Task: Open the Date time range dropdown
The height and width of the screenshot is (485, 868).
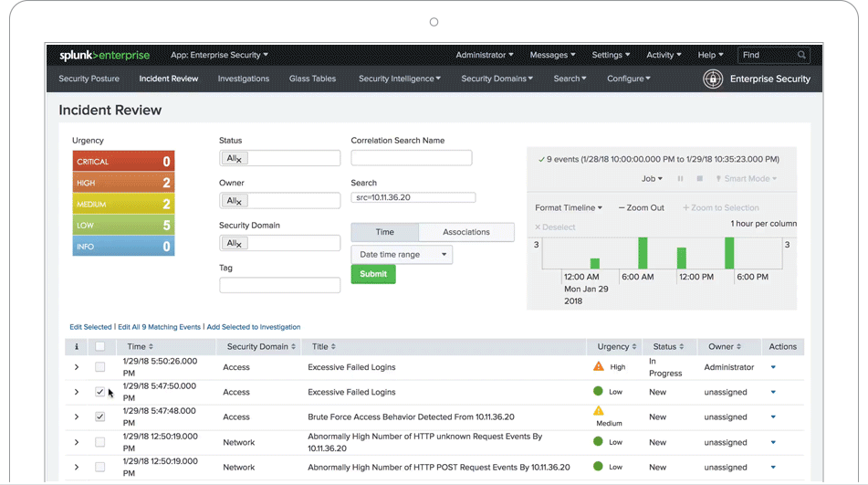Action: tap(402, 255)
